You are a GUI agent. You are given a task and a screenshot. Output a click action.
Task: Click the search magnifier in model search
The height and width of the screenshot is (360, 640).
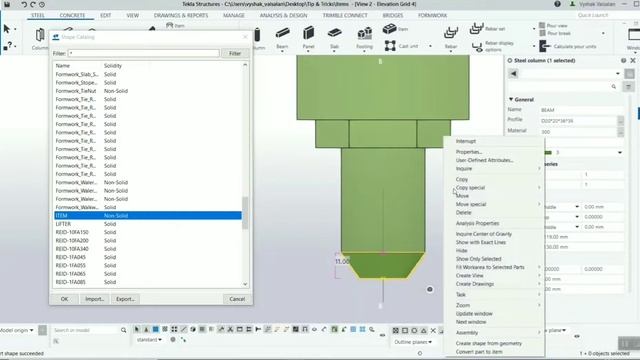click(x=123, y=330)
